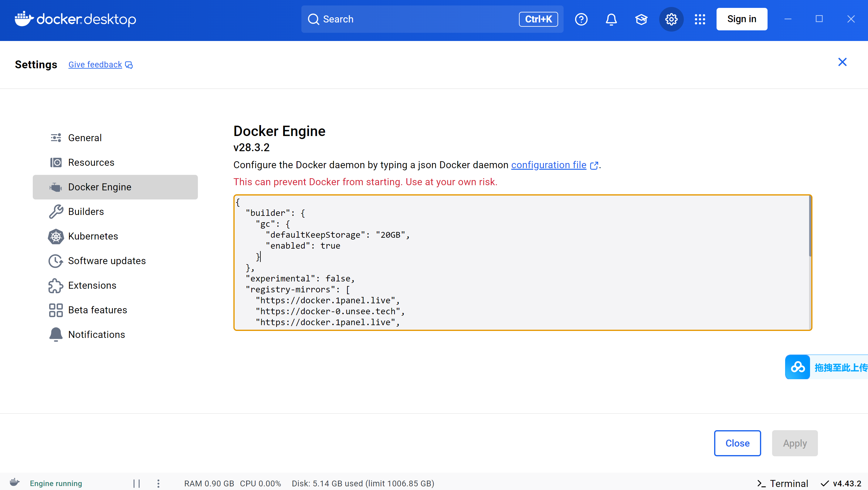
Task: Click the Docker Desktop whale logo
Action: pyautogui.click(x=24, y=19)
